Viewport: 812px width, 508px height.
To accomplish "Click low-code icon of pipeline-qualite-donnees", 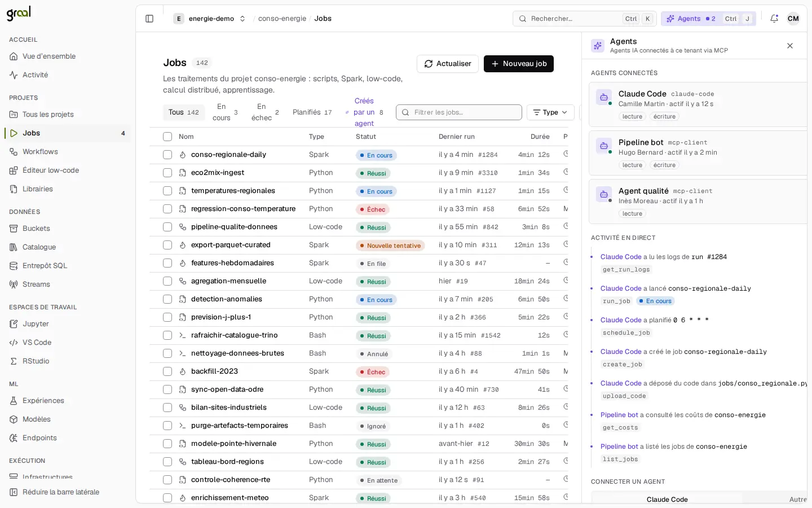I will pyautogui.click(x=183, y=227).
